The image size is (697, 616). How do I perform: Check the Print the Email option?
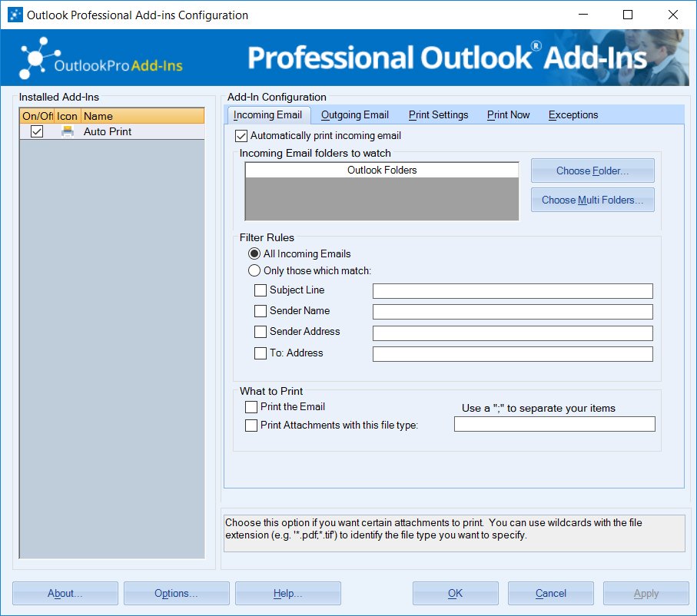(251, 407)
